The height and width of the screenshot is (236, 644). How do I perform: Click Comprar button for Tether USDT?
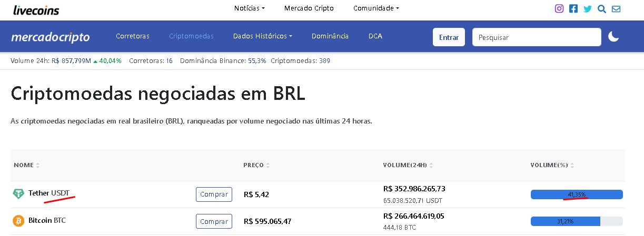click(x=214, y=194)
